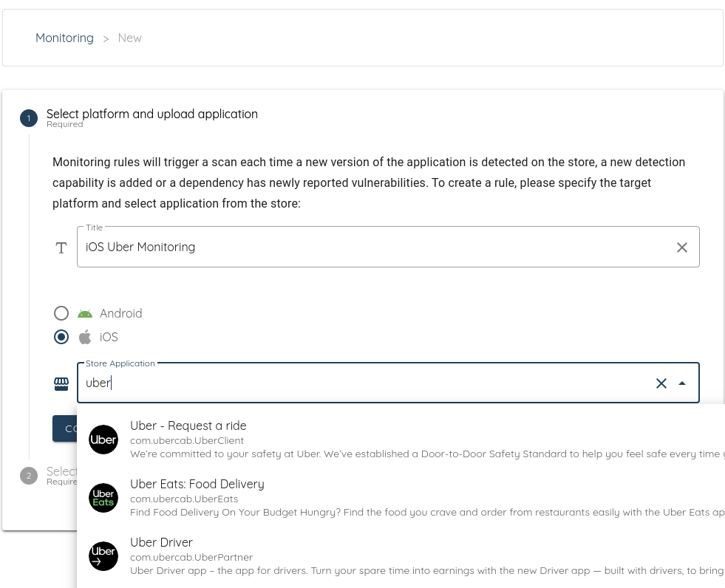Click the store front icon
Viewport: 725px width, 588px height.
[61, 383]
